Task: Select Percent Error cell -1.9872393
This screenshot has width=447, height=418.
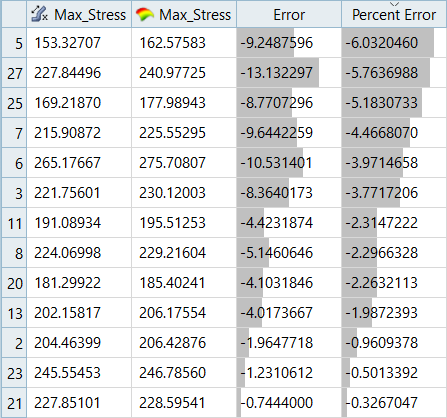Action: tap(394, 313)
